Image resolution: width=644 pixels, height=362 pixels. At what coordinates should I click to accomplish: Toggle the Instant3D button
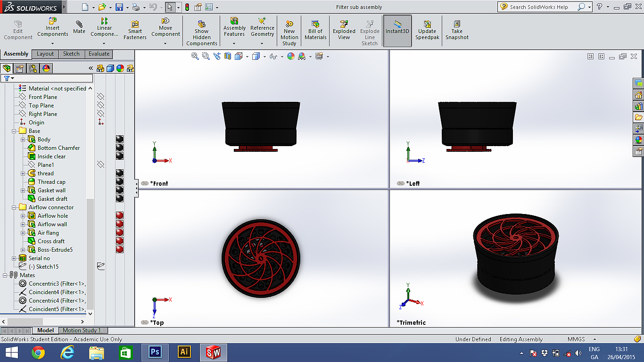point(397,25)
